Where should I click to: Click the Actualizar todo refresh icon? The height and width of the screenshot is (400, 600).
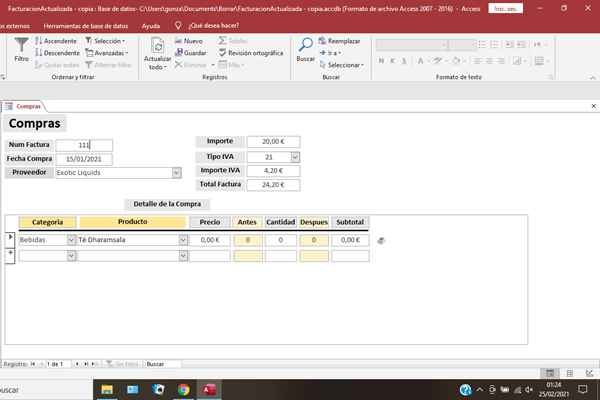[157, 47]
